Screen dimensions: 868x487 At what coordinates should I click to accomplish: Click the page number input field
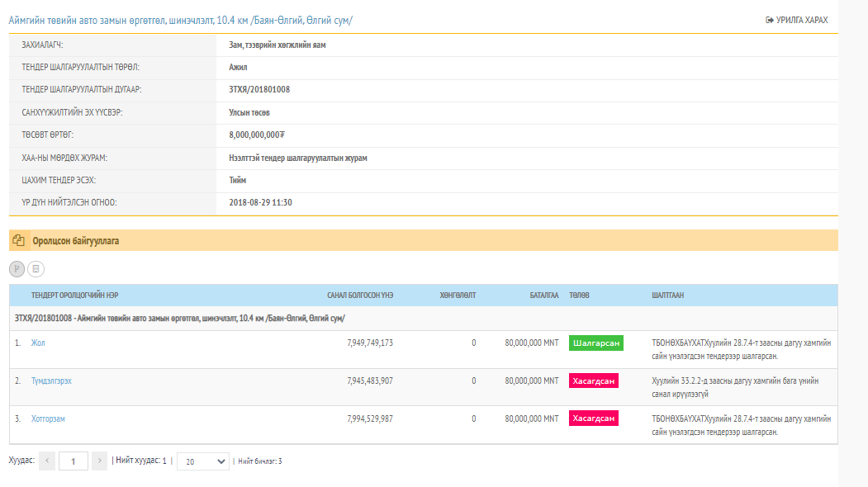point(73,461)
